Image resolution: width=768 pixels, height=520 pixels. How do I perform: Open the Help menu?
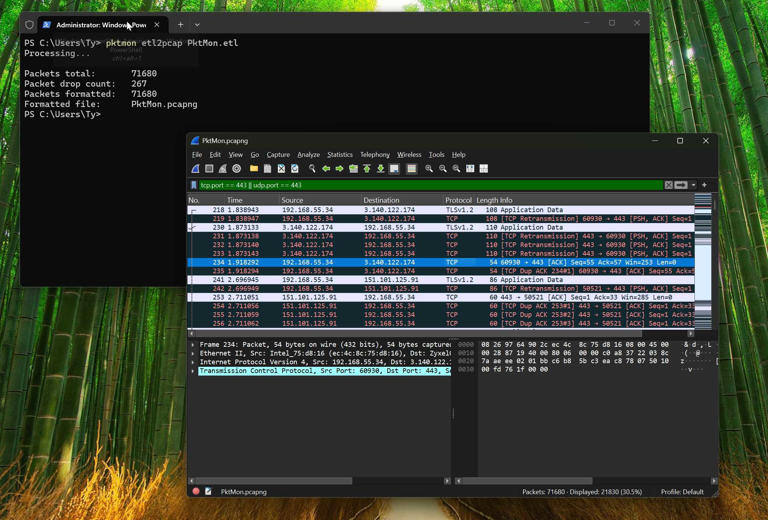pos(458,155)
